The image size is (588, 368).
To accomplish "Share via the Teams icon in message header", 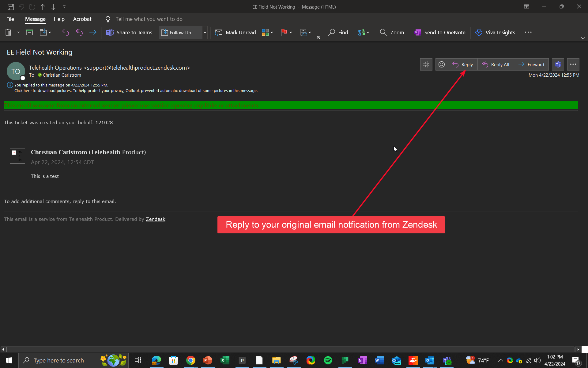I will pos(558,64).
